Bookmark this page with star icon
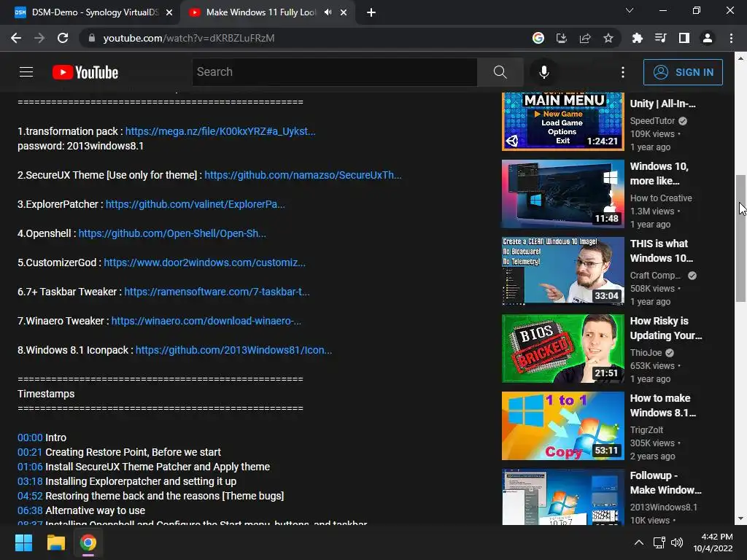This screenshot has height=560, width=747. [x=608, y=38]
